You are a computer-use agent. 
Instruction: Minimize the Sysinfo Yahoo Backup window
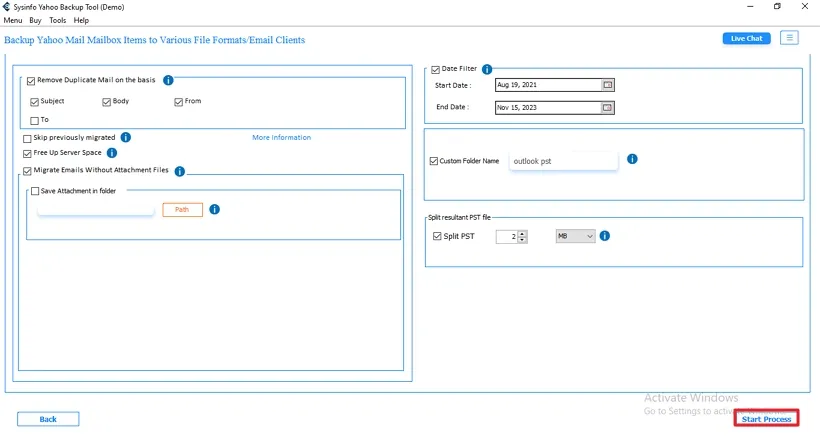pyautogui.click(x=750, y=6)
